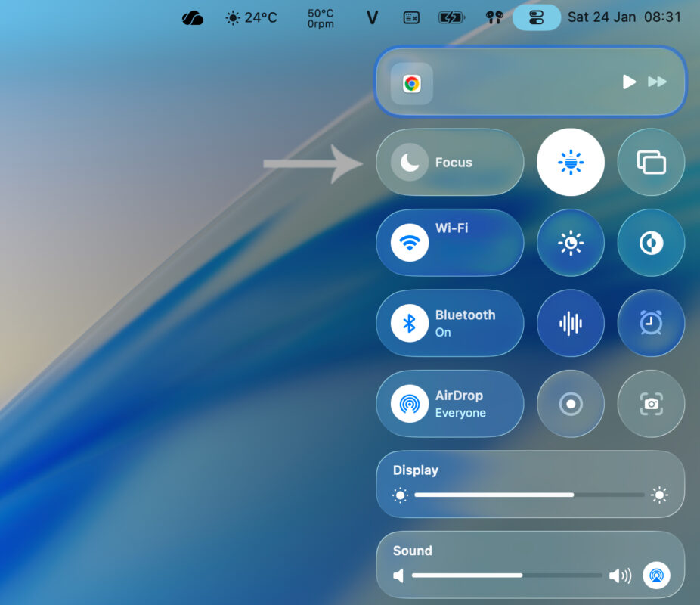Toggle dark mode appearance
Image resolution: width=700 pixels, height=605 pixels.
pyautogui.click(x=651, y=243)
